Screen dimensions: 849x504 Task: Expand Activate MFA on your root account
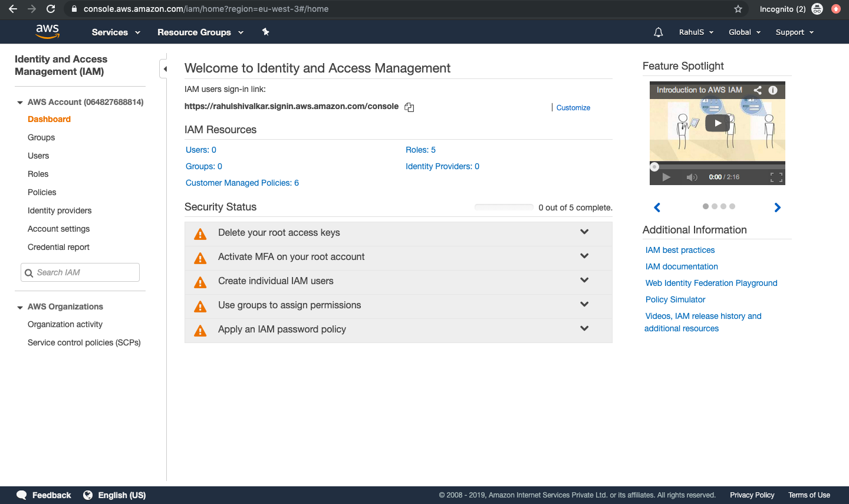click(584, 256)
